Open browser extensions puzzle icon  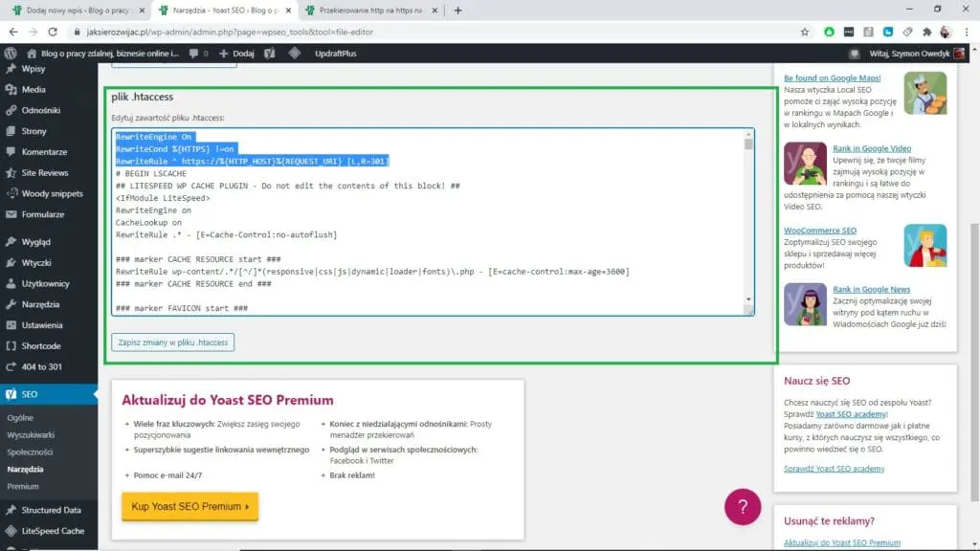[926, 32]
